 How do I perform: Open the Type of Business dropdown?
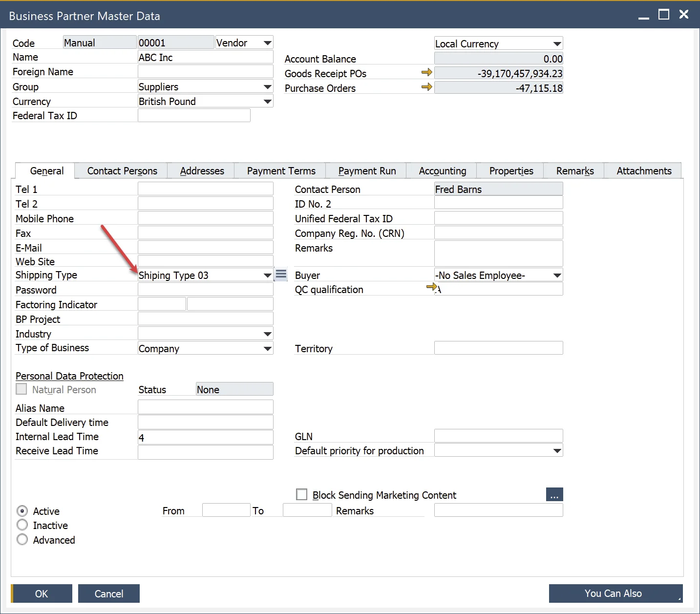pos(267,349)
